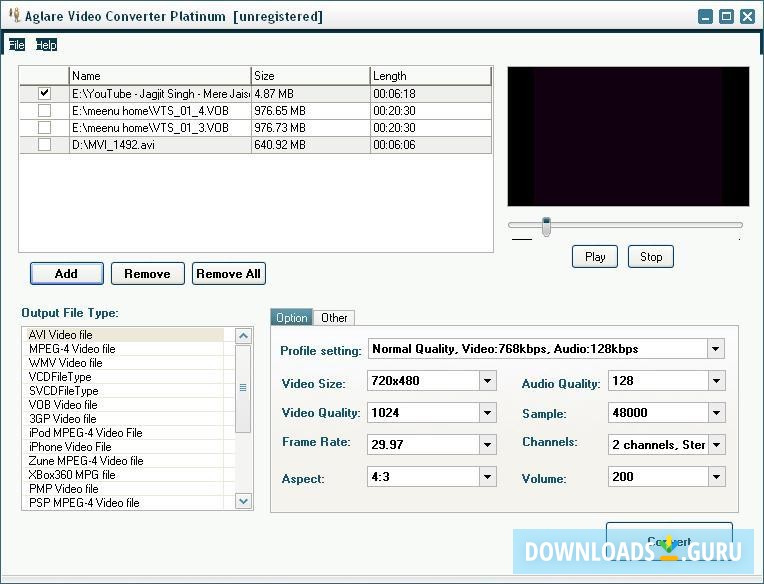Screen dimensions: 764x584
Task: Check the VTS_01_3.VOB file checkbox
Action: click(x=44, y=128)
